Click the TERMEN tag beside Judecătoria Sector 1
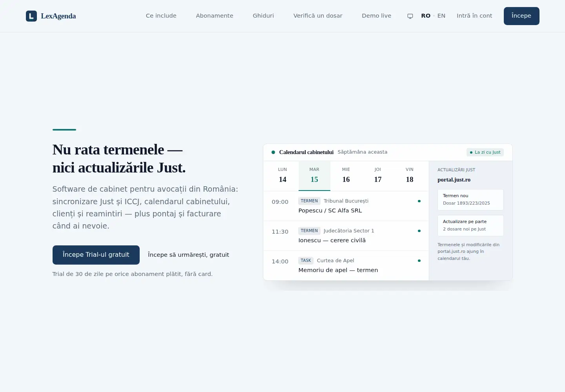Image resolution: width=565 pixels, height=392 pixels. (x=309, y=230)
